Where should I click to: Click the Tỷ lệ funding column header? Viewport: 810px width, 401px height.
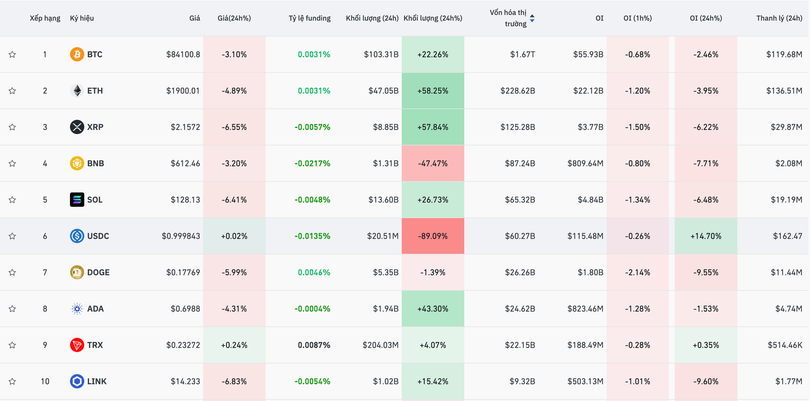(x=309, y=18)
